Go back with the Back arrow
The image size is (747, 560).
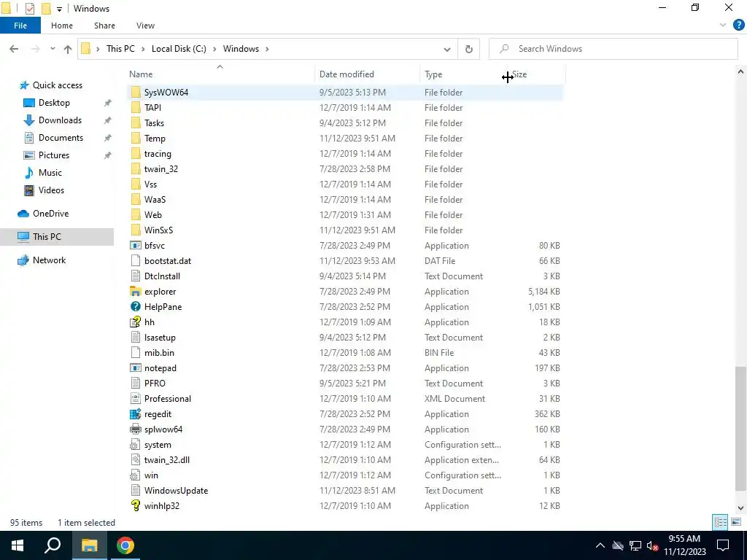(x=14, y=49)
